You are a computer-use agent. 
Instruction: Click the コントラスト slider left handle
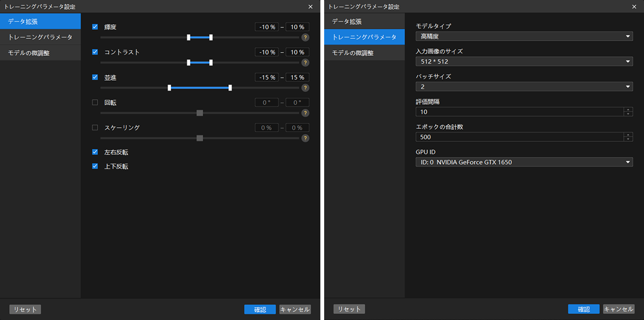189,63
